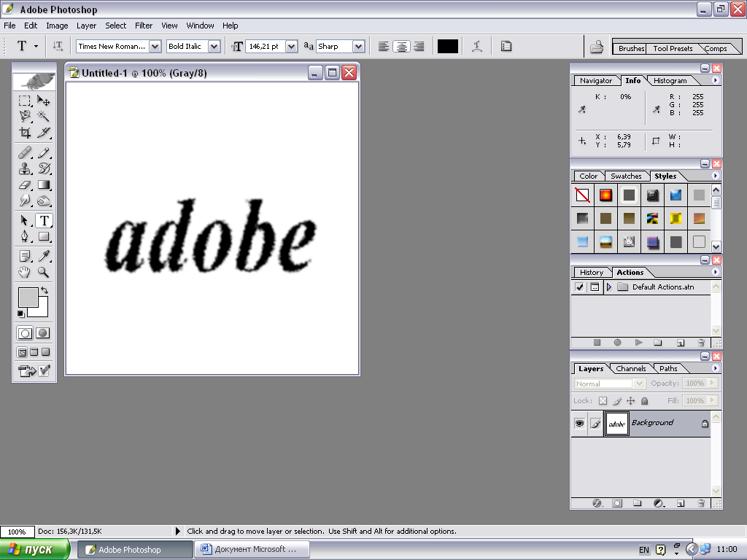Viewport: 747px width, 560px height.
Task: Create warped text icon in options bar
Action: tap(477, 46)
